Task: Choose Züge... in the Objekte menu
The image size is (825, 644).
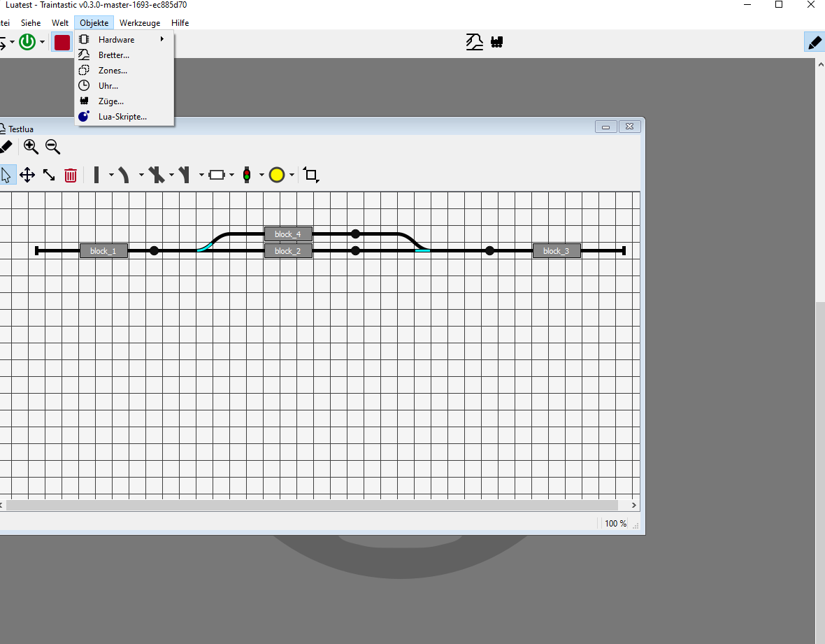Action: (111, 101)
